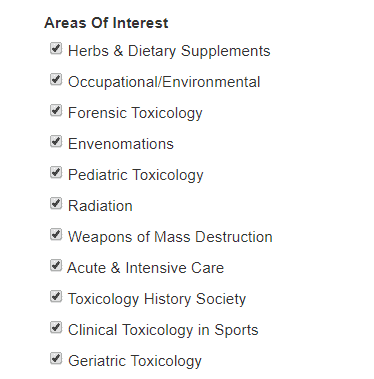Viewport: 374px width, 379px height.
Task: Click the Areas Of Interest heading
Action: point(106,23)
